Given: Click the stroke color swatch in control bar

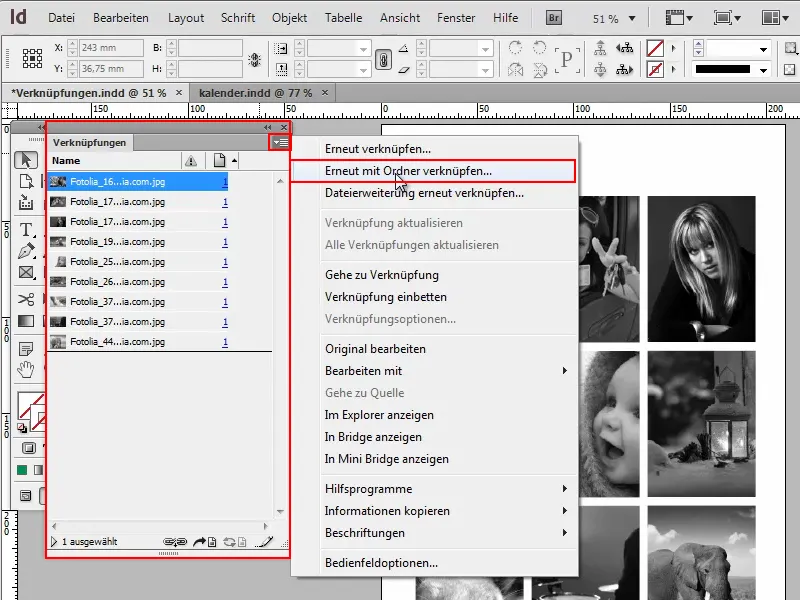Looking at the screenshot, I should (655, 69).
